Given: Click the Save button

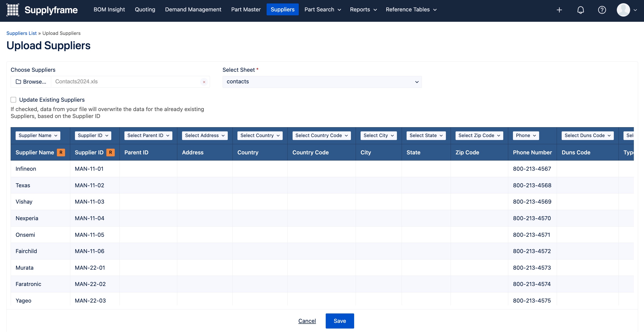Looking at the screenshot, I should [340, 321].
